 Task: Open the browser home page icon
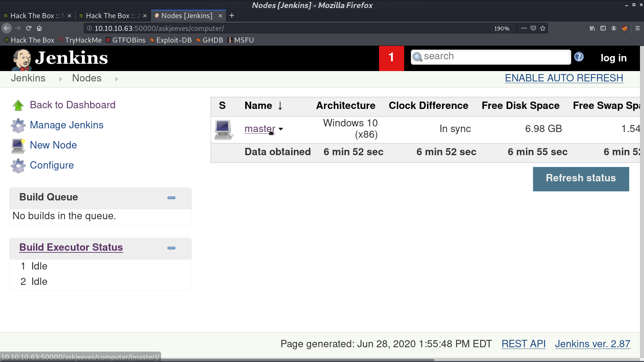(x=39, y=28)
